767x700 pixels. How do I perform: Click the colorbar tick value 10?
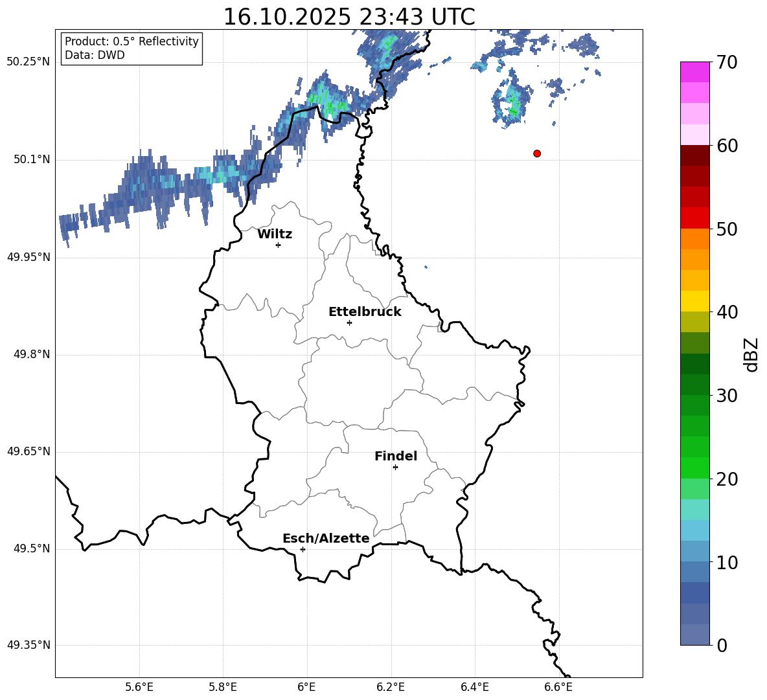click(x=727, y=562)
